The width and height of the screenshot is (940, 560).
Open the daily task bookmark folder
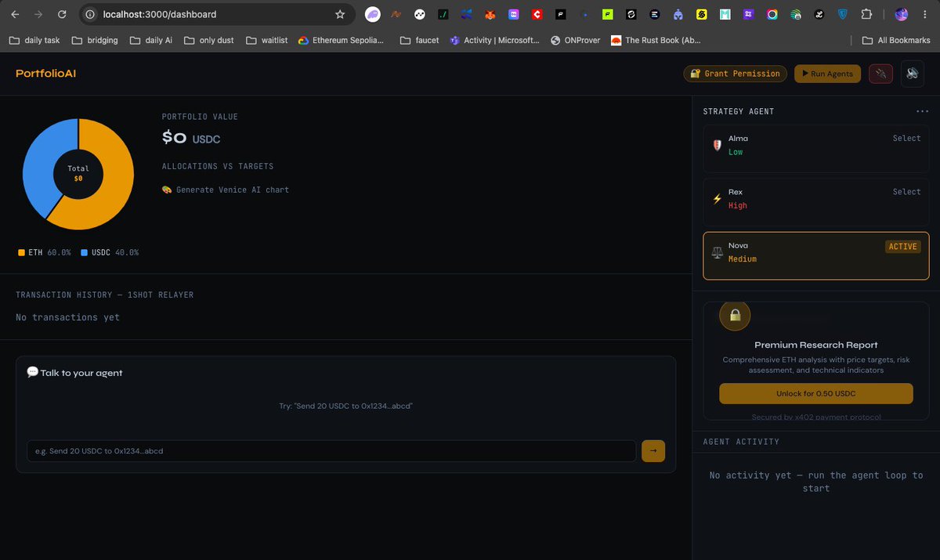pyautogui.click(x=35, y=40)
